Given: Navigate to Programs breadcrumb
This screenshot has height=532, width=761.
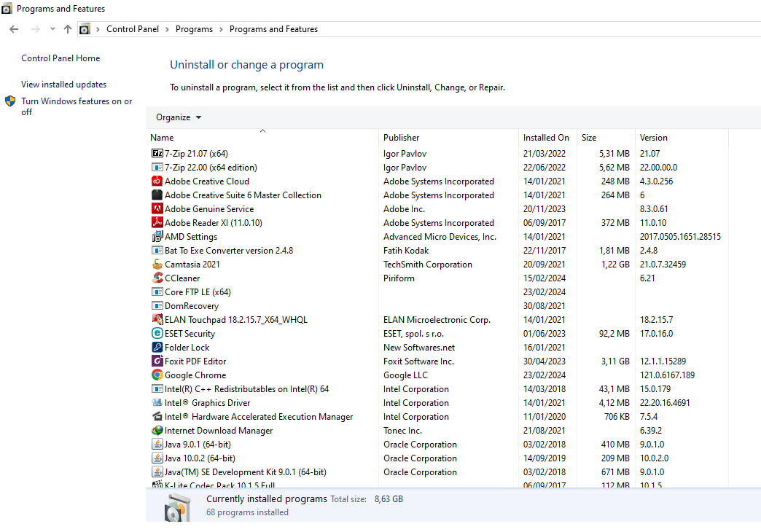Looking at the screenshot, I should click(194, 29).
